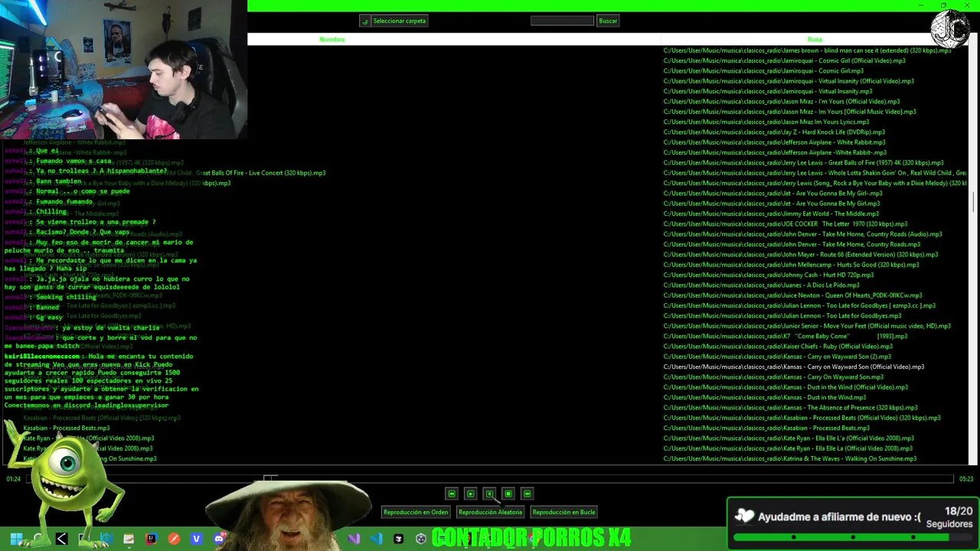Open Visual Studio from the taskbar
The height and width of the screenshot is (551, 980).
(x=354, y=539)
